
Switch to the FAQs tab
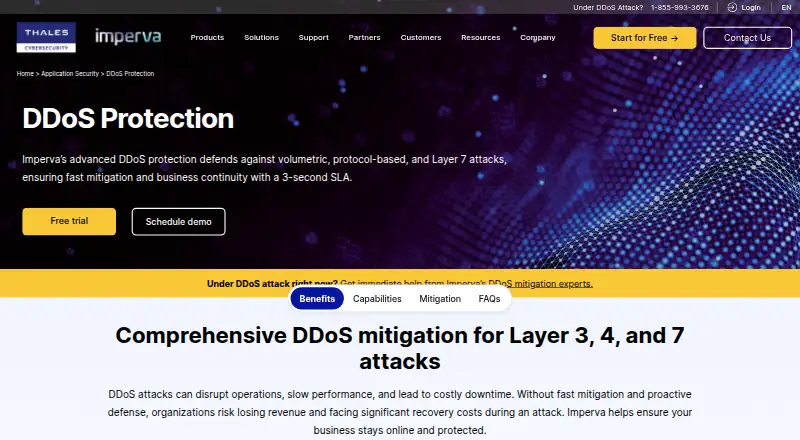pos(489,299)
